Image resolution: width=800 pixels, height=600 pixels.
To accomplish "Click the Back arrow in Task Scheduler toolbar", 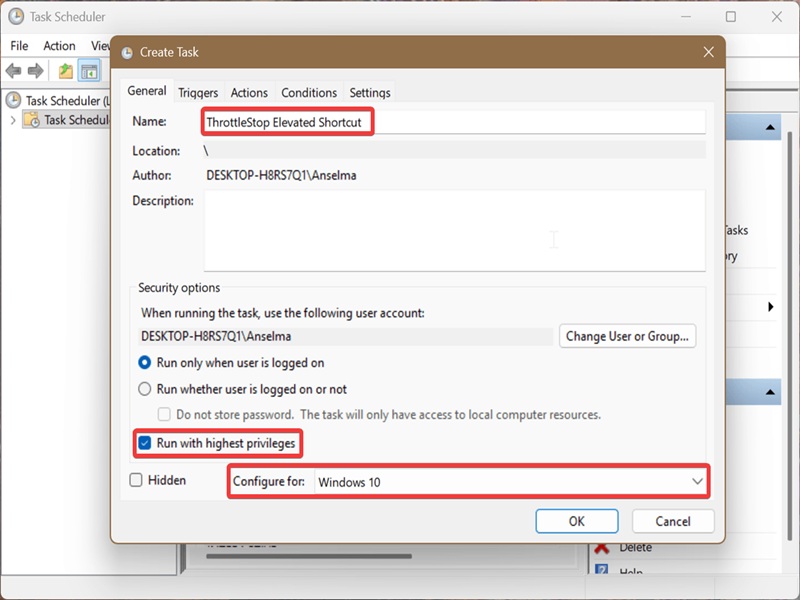I will click(13, 71).
